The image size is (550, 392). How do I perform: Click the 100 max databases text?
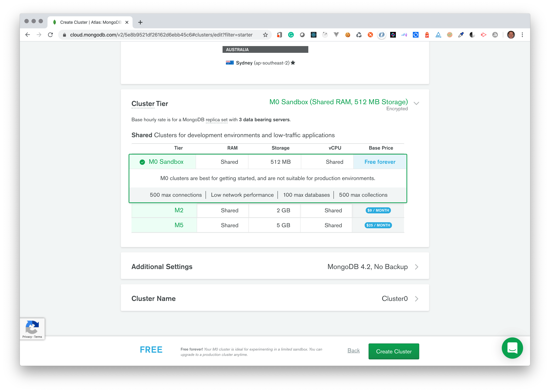[306, 195]
